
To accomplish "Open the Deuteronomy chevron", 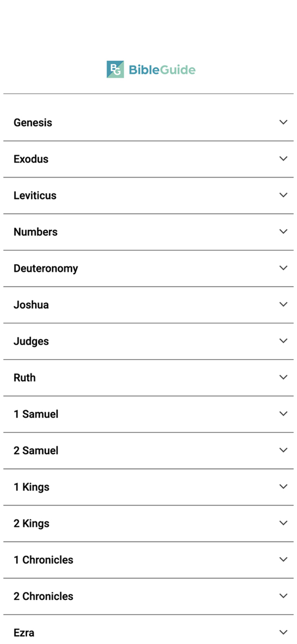I will [x=283, y=268].
